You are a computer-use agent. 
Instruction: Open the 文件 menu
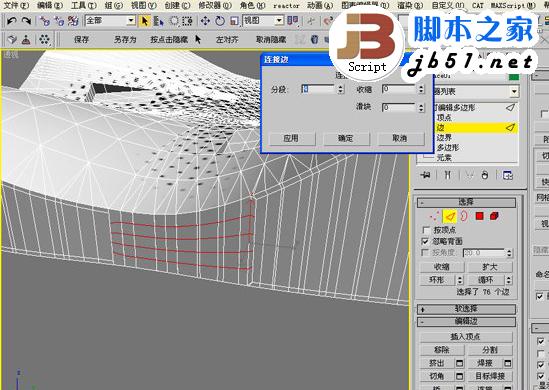[16, 6]
